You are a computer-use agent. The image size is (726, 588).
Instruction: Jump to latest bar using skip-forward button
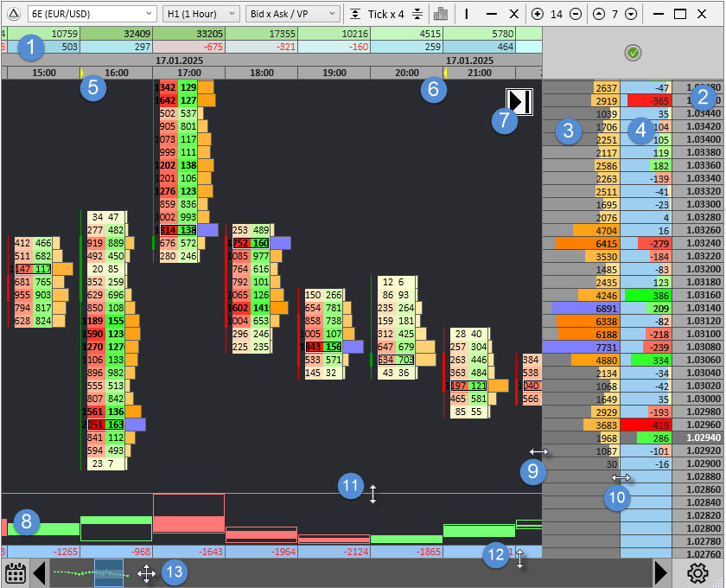click(x=520, y=102)
